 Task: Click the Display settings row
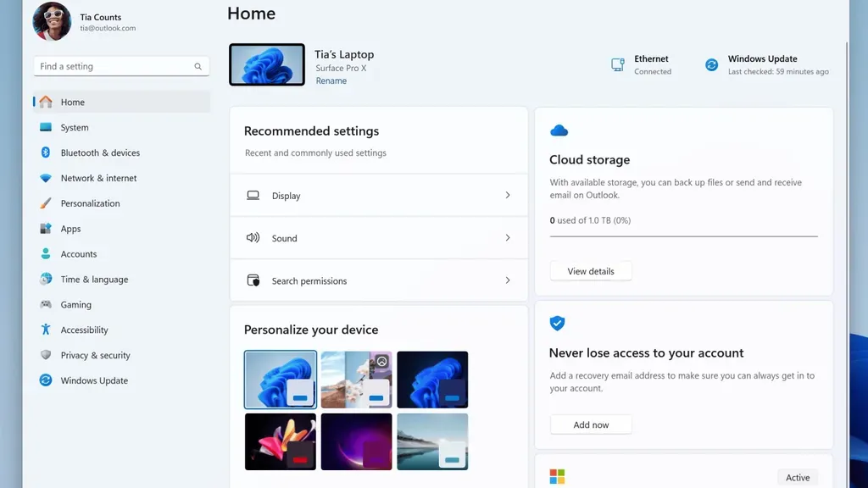pyautogui.click(x=379, y=196)
